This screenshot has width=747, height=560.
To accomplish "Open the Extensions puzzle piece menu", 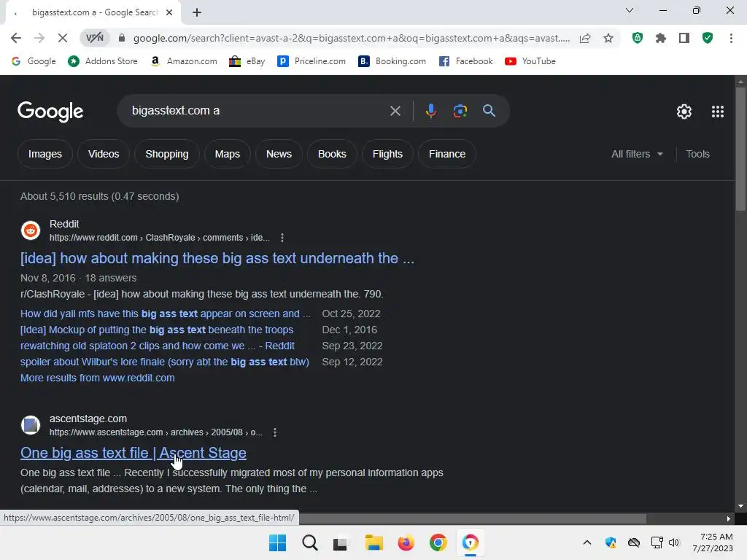I will [661, 38].
